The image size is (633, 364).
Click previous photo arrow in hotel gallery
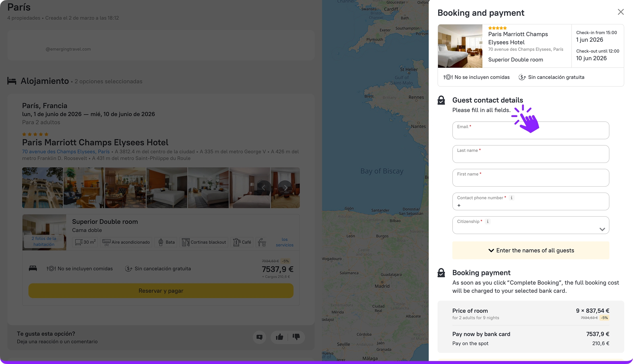click(263, 188)
